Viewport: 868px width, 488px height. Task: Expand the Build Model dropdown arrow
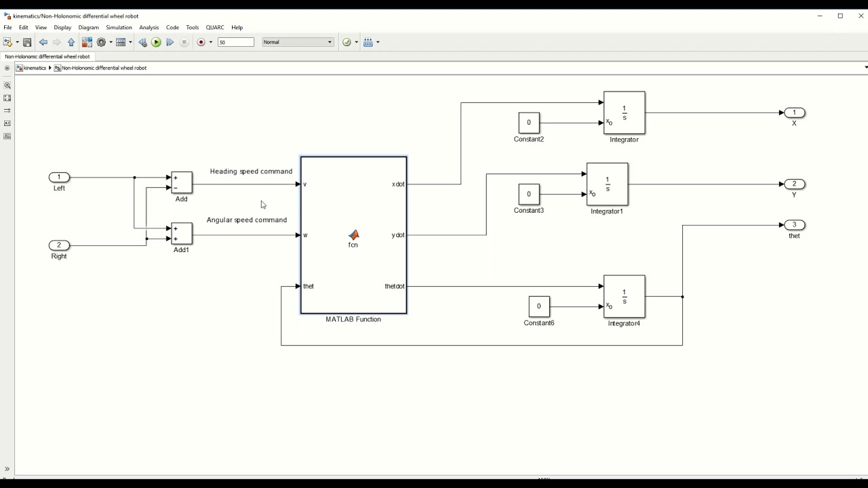pyautogui.click(x=378, y=42)
